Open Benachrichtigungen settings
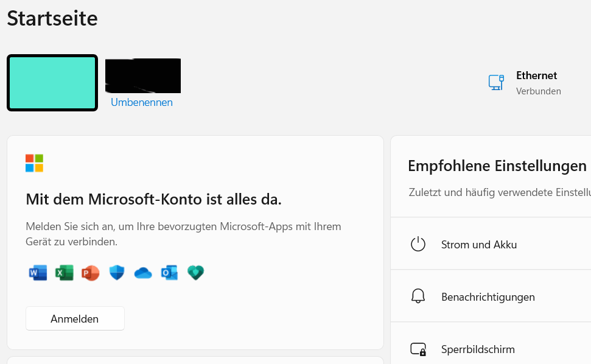This screenshot has height=364, width=591. 491,296
